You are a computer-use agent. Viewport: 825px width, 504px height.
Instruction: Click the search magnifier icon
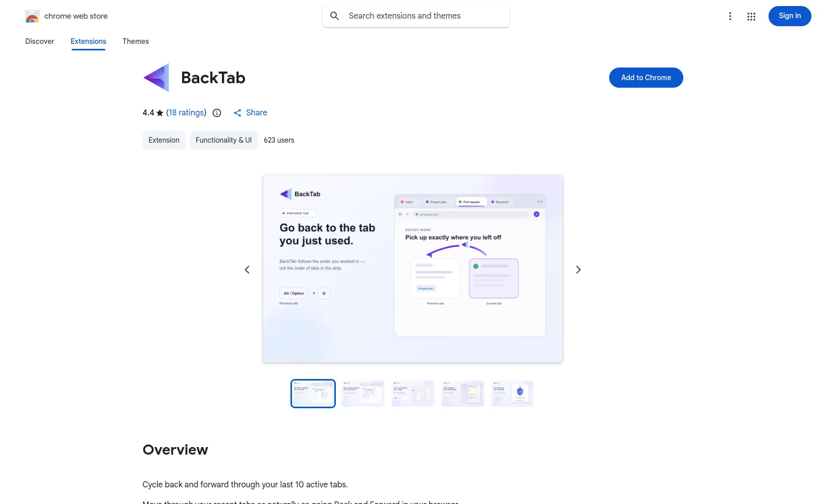(334, 16)
